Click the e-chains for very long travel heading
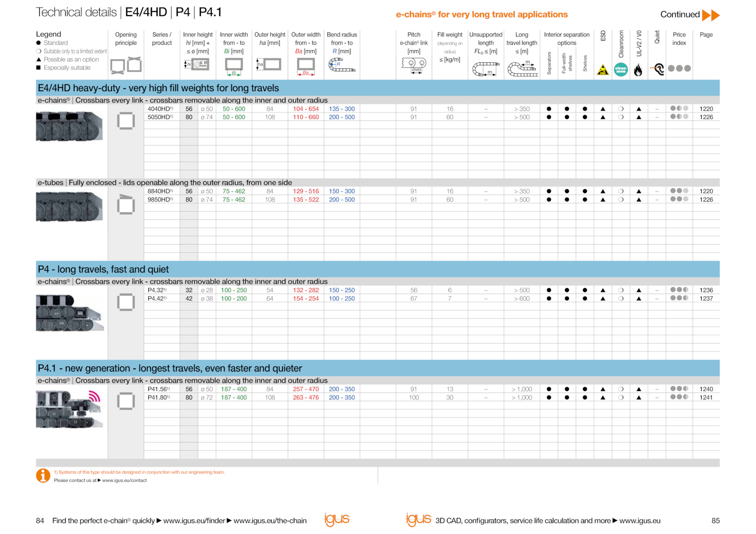 click(x=482, y=15)
